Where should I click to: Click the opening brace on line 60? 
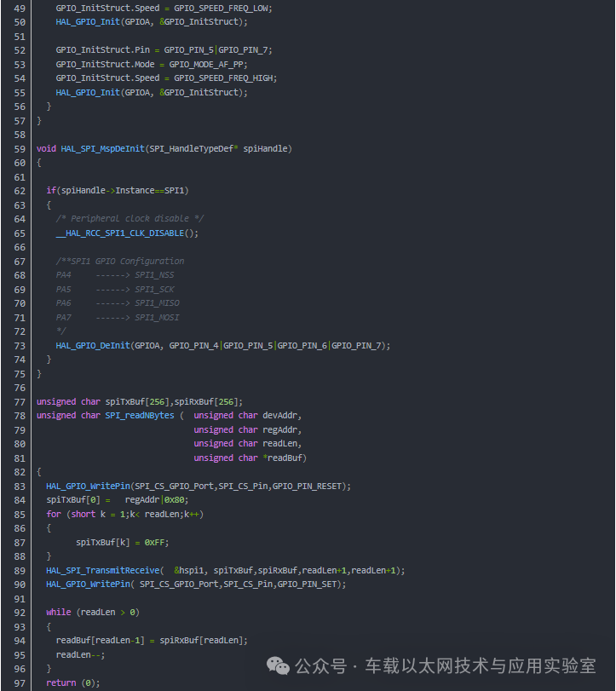tap(39, 163)
